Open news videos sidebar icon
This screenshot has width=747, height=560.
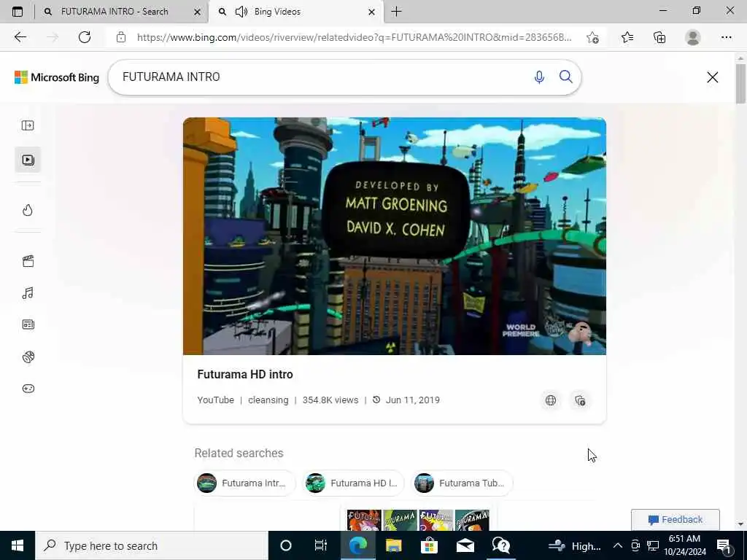[28, 324]
